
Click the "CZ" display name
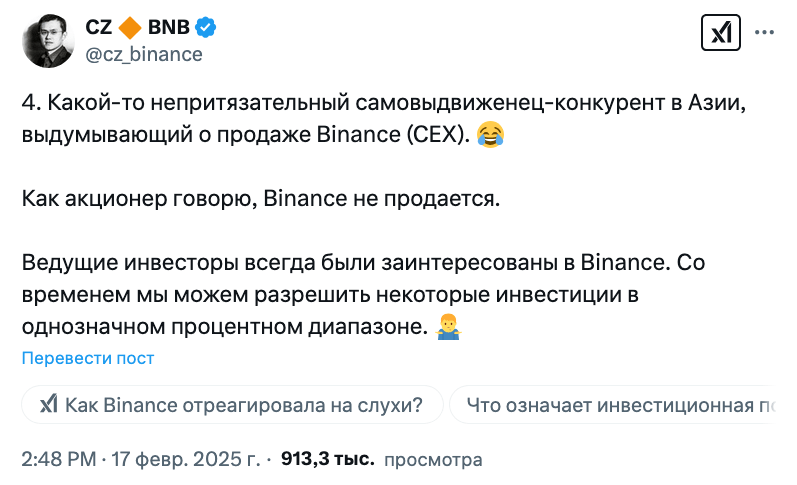coord(98,28)
